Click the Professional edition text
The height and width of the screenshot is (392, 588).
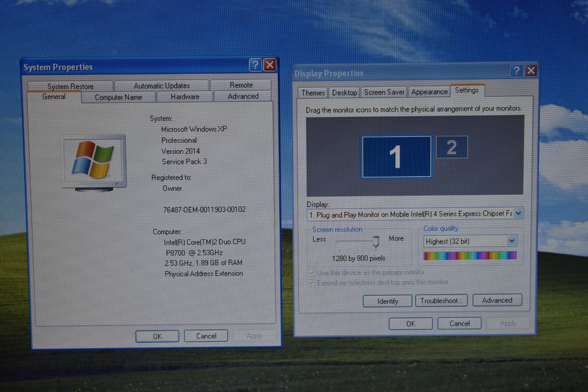(x=179, y=140)
